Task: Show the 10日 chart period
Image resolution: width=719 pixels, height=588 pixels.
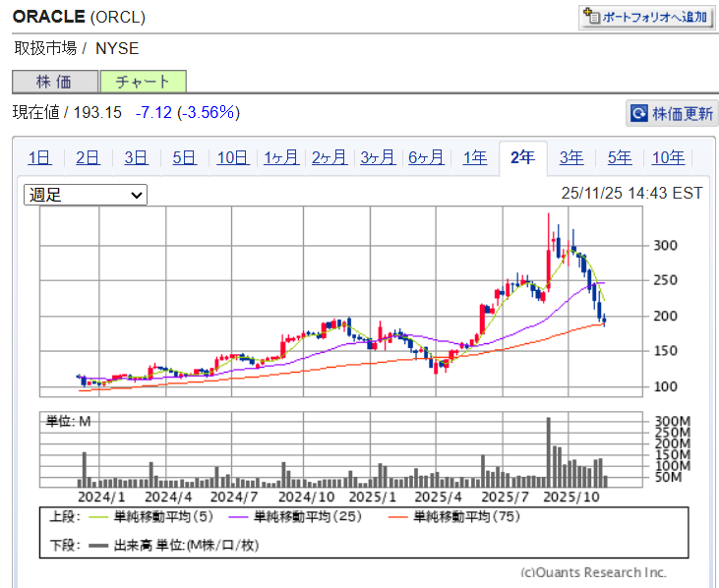Action: (232, 157)
